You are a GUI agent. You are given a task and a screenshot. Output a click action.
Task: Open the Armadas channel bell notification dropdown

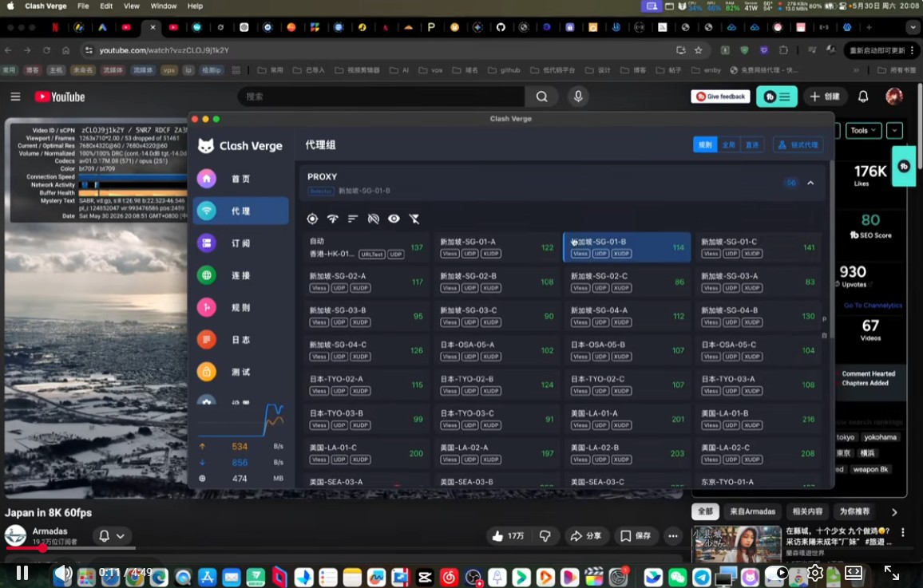(x=111, y=535)
